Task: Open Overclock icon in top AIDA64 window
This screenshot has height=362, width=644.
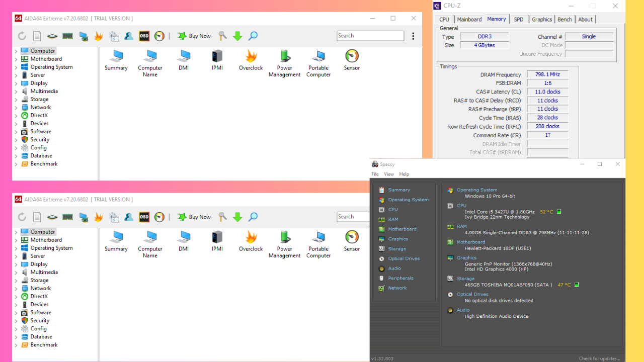Action: point(251,60)
